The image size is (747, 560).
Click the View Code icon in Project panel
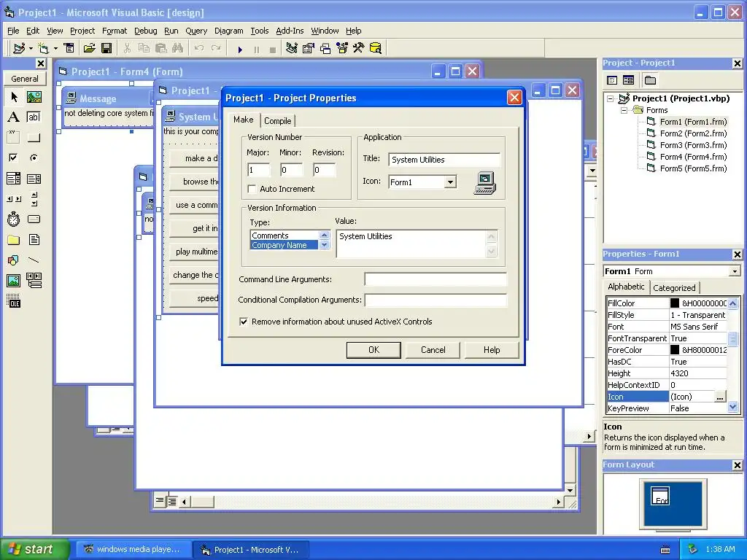(x=612, y=80)
